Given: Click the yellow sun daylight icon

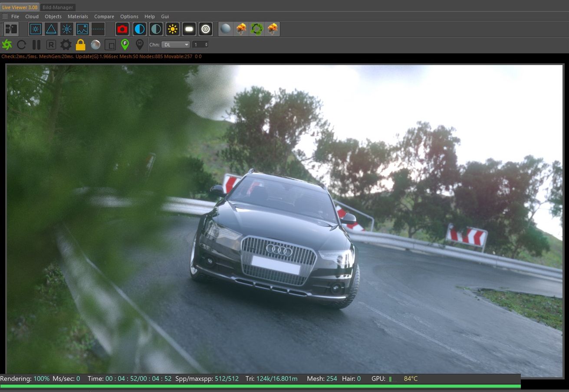Looking at the screenshot, I should pos(173,29).
